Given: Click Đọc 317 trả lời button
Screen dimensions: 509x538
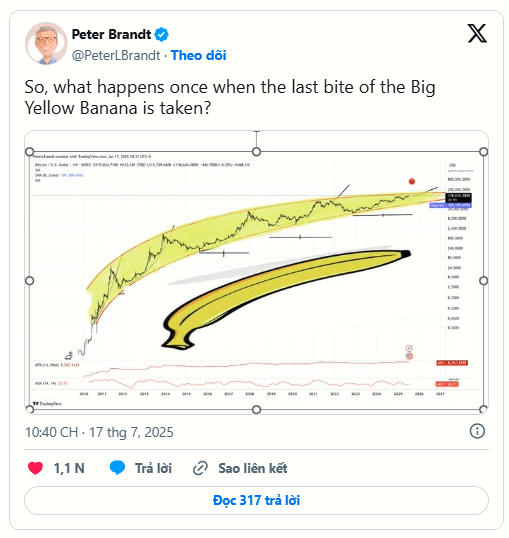Looking at the screenshot, I should pos(256,500).
